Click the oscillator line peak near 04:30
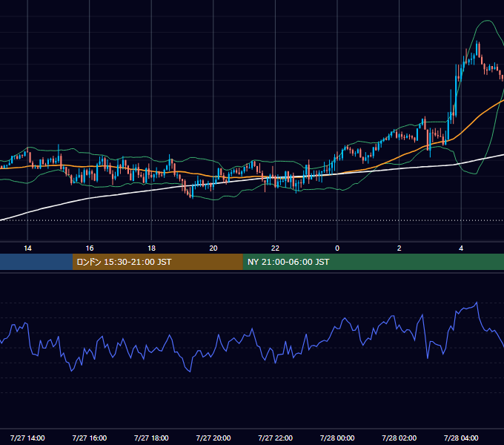 [x=477, y=303]
